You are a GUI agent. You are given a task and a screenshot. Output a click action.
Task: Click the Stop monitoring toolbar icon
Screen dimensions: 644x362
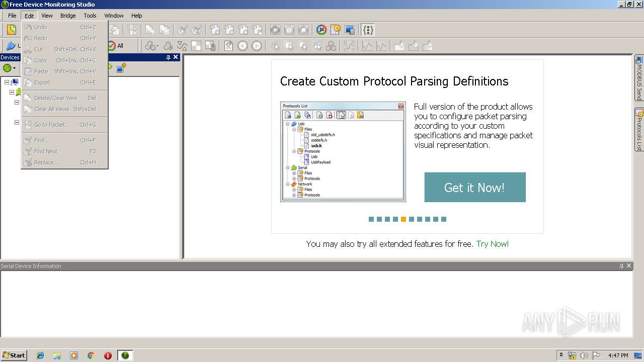pyautogui.click(x=303, y=30)
